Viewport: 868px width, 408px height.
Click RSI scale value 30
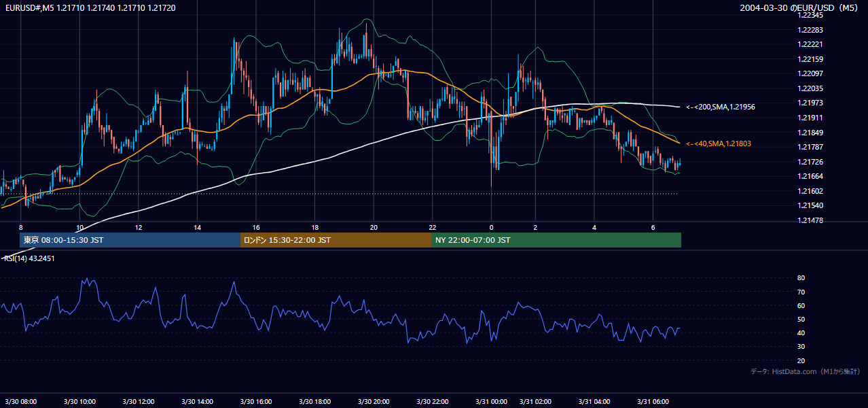(801, 347)
